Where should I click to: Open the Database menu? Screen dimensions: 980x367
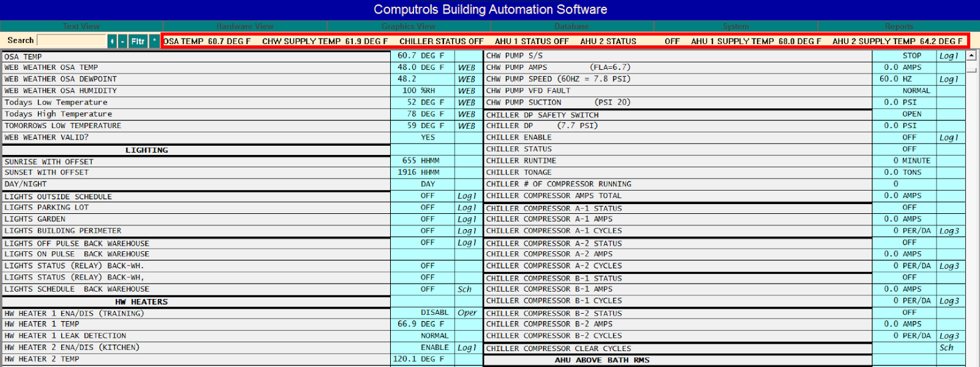[571, 26]
